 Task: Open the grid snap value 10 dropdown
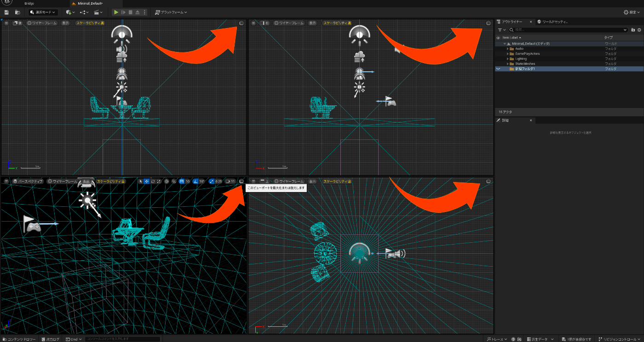[x=188, y=182]
